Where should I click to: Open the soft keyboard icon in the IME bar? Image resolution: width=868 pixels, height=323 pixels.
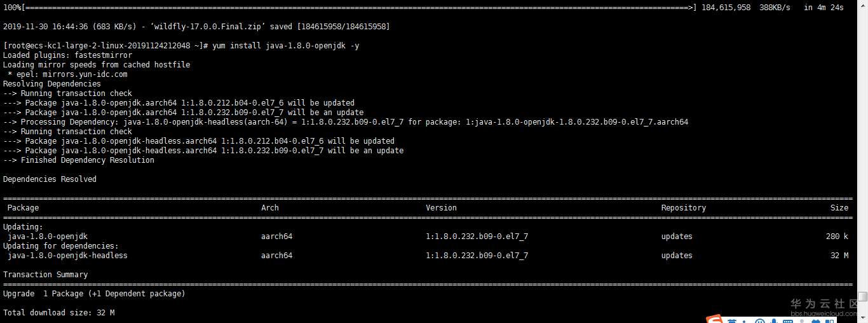pyautogui.click(x=789, y=321)
